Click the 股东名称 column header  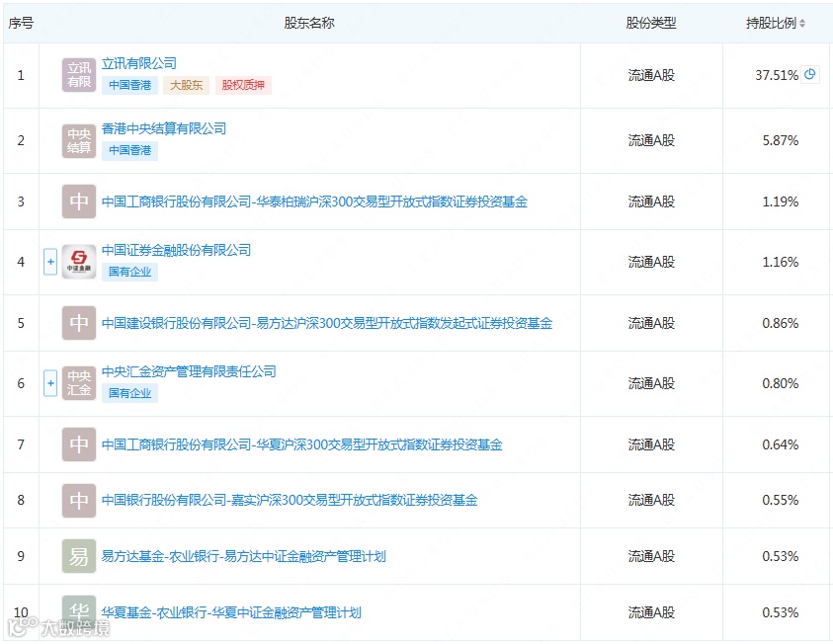click(x=309, y=24)
